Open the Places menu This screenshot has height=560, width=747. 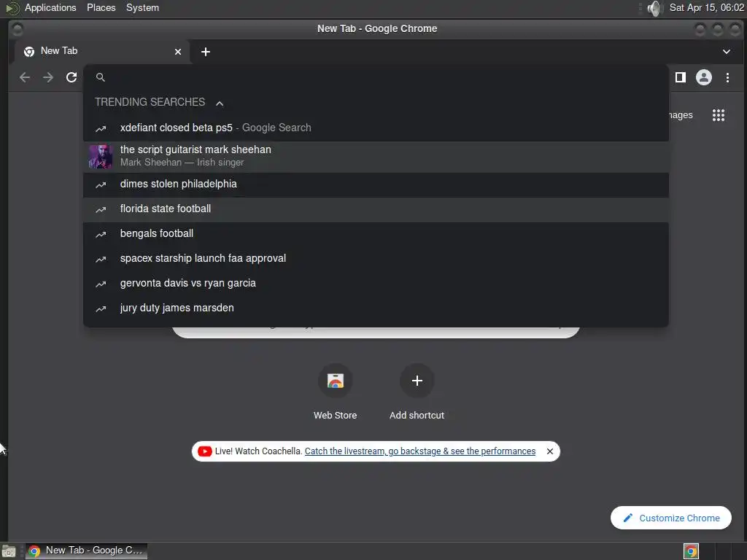coord(101,7)
